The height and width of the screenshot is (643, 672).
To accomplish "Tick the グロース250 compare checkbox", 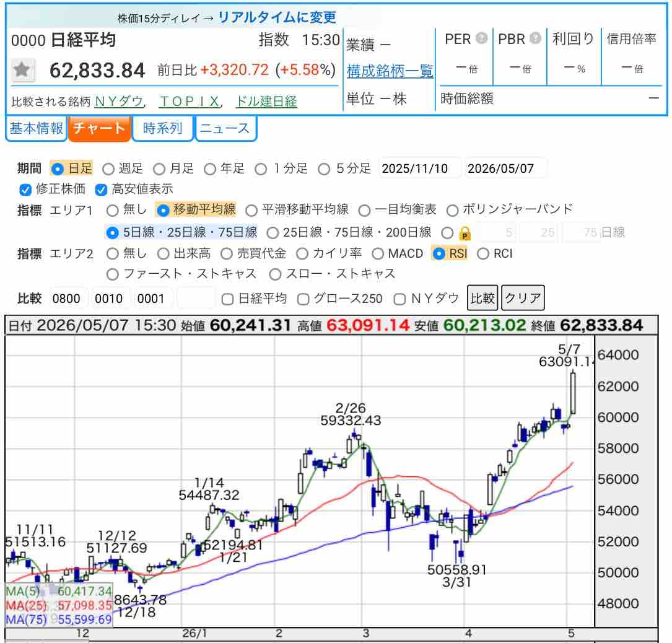I will tap(303, 299).
